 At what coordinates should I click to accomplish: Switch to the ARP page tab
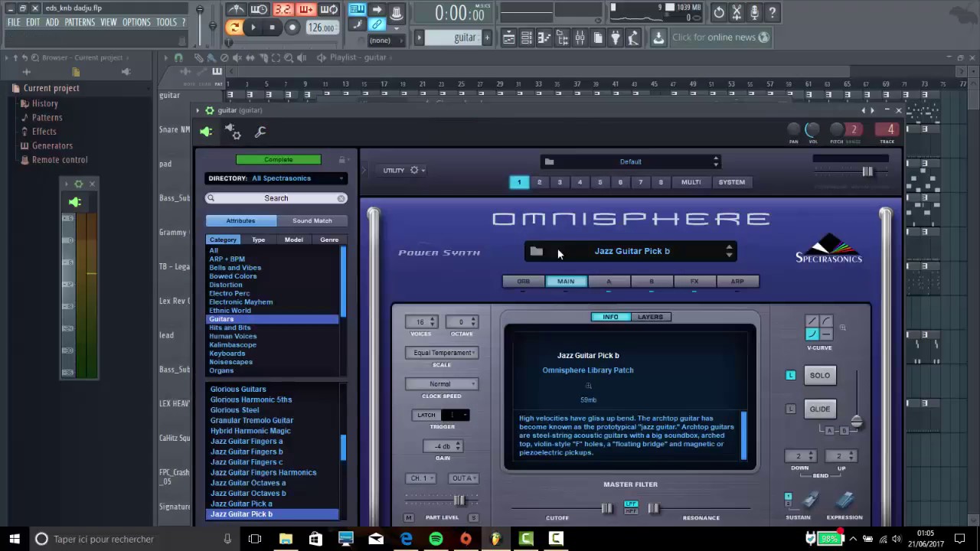[737, 282]
